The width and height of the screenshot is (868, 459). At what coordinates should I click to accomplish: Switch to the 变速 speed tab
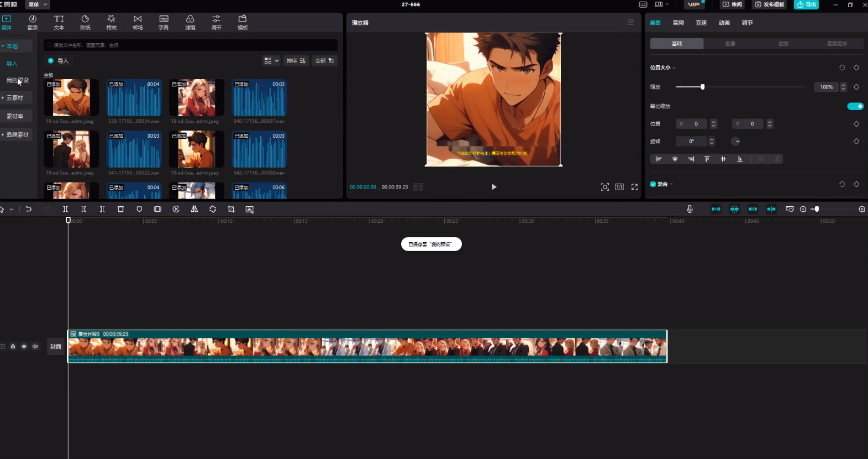tap(701, 23)
